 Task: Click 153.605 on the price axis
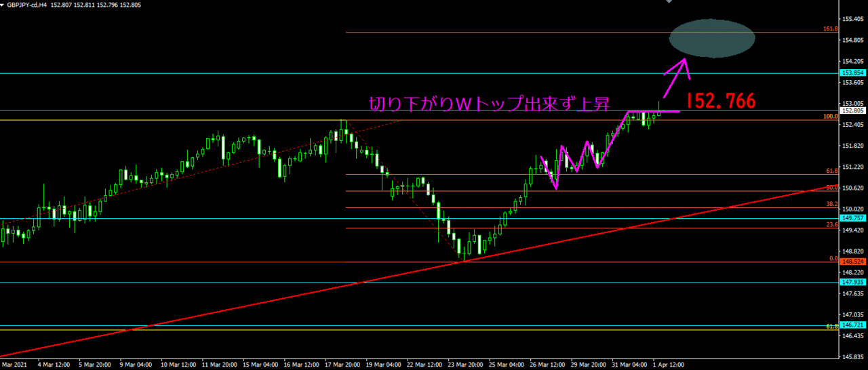(x=853, y=83)
